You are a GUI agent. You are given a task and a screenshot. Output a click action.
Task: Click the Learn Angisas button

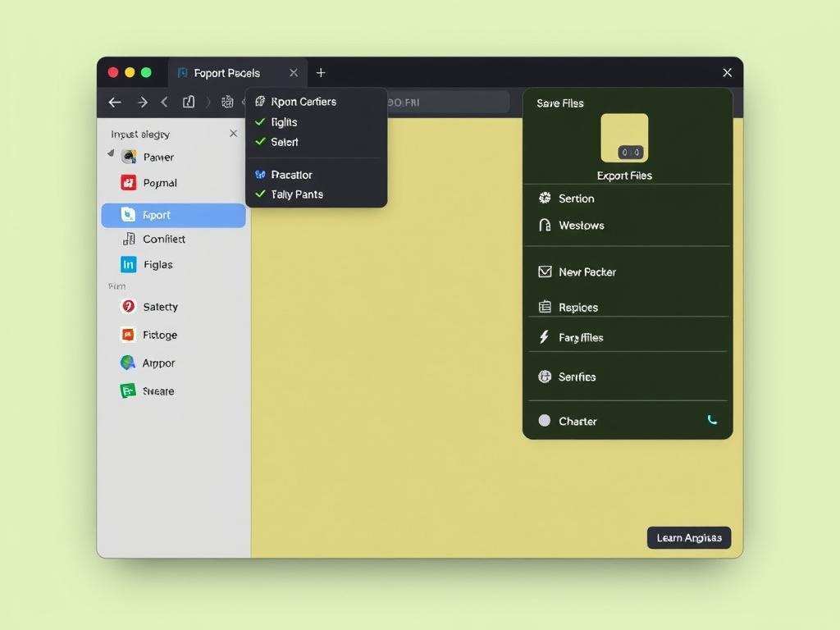point(689,538)
